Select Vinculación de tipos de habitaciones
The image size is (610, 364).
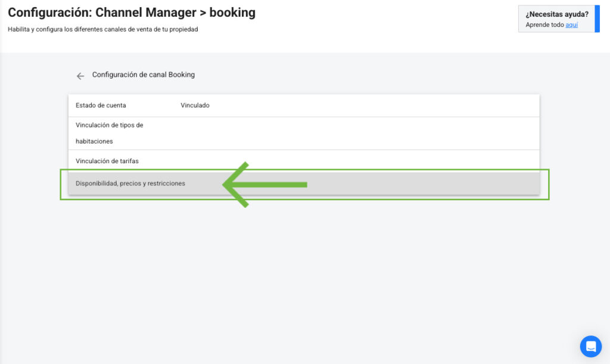(x=109, y=125)
